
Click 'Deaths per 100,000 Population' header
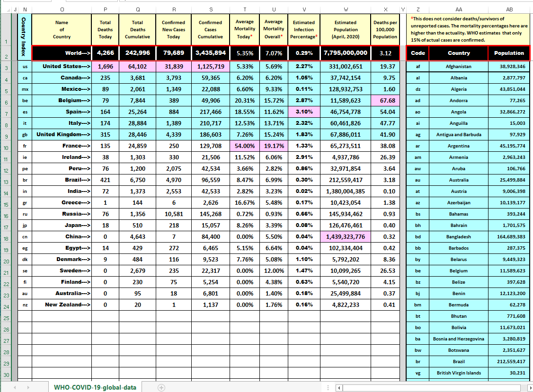(385, 29)
